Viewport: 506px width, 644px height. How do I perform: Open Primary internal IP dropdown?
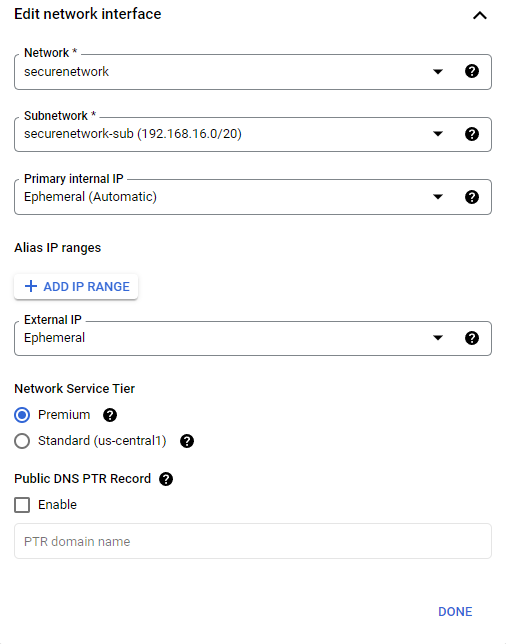click(x=253, y=197)
